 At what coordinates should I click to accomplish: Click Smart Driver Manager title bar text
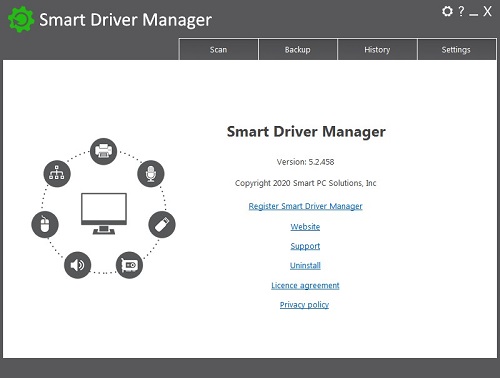(x=125, y=20)
